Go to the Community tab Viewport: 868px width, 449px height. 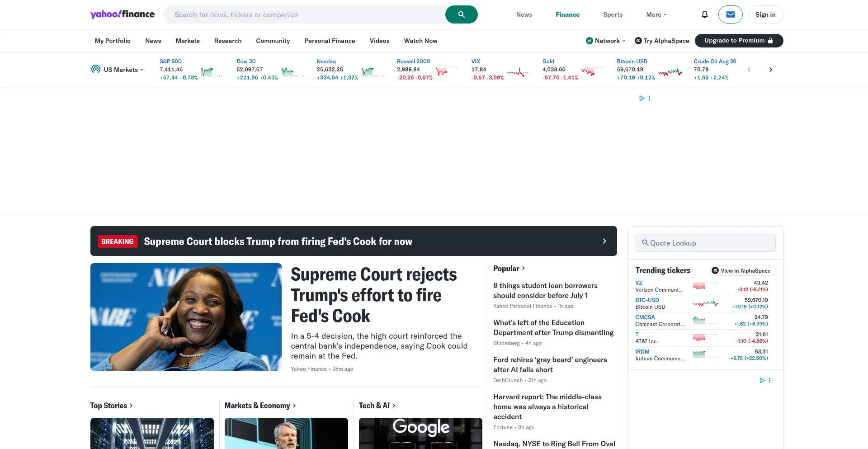[273, 41]
